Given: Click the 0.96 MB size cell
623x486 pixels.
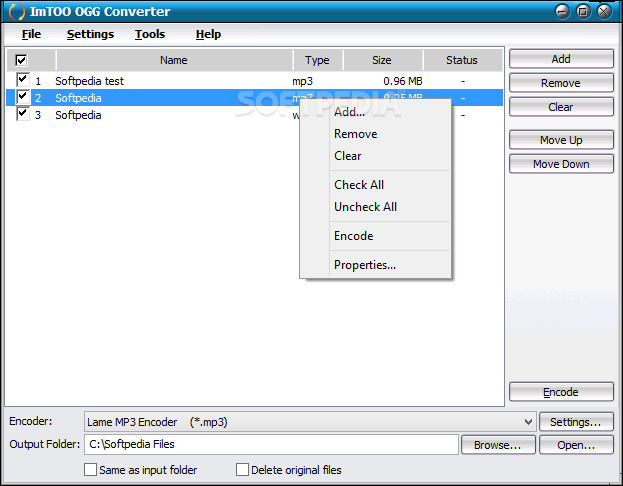Looking at the screenshot, I should [x=402, y=81].
